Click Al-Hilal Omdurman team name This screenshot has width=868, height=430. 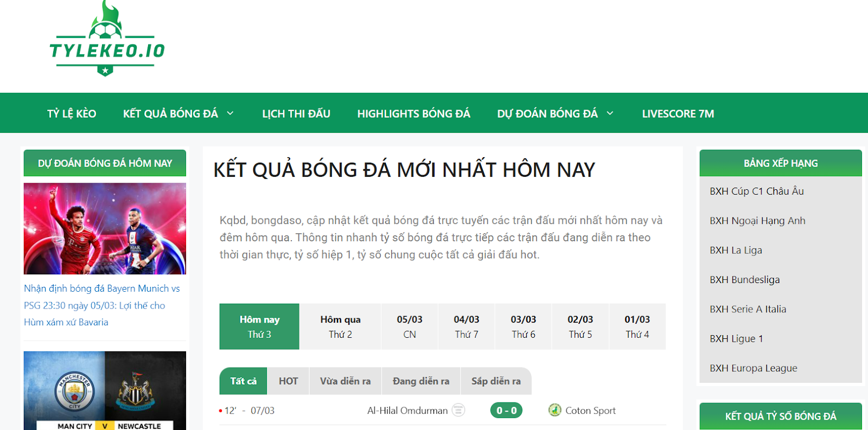pyautogui.click(x=407, y=410)
